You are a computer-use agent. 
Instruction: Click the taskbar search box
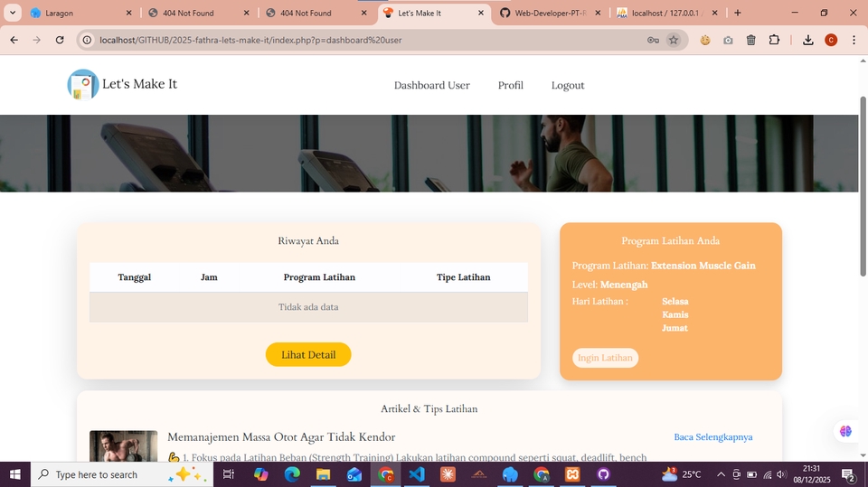point(122,474)
